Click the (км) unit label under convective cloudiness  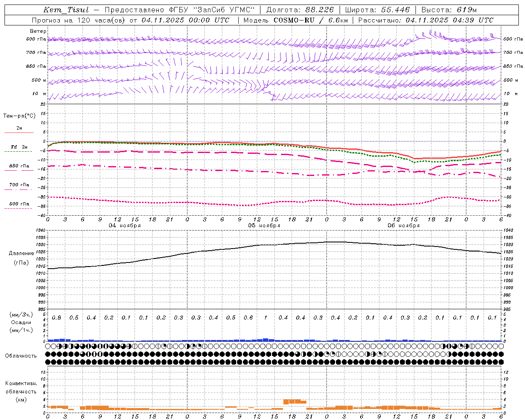21,399
